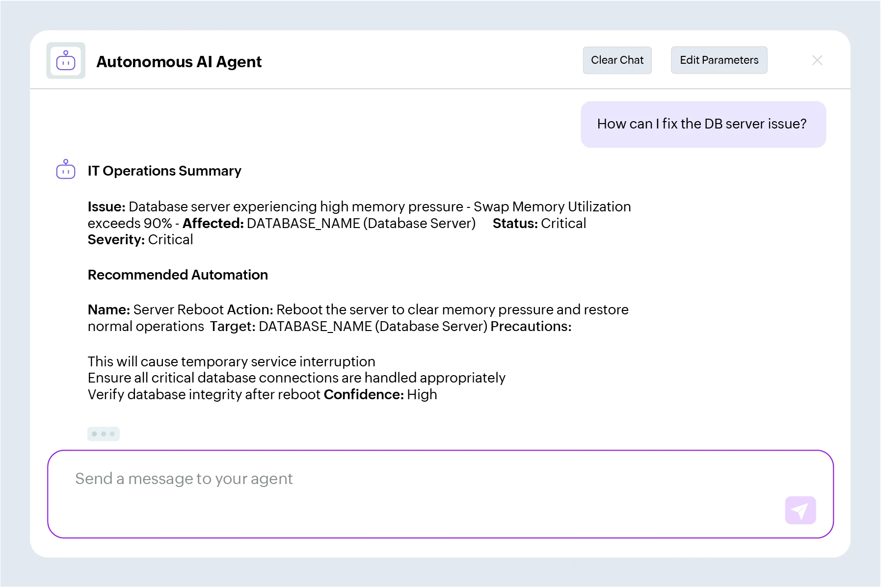Click the send message paper plane icon
The image size is (881, 588).
pos(800,511)
